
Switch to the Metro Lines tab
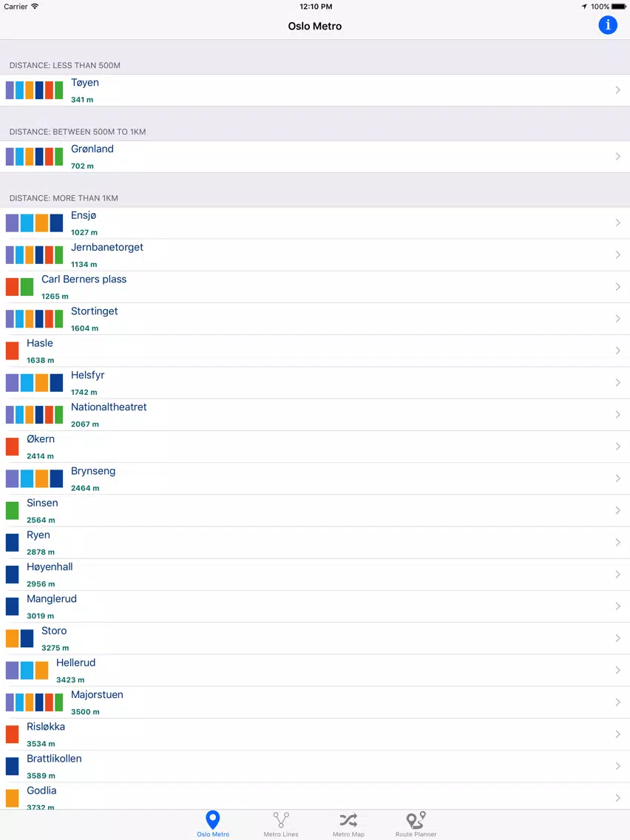281,824
